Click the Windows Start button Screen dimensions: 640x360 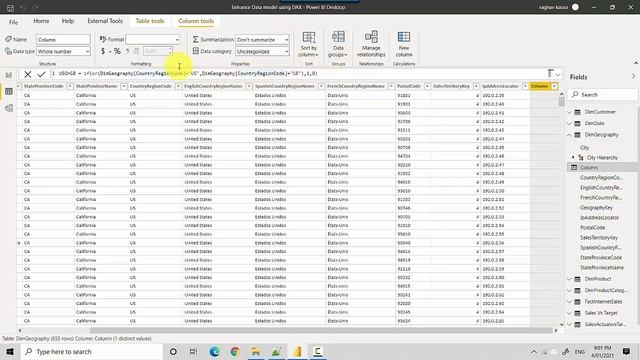[10, 351]
